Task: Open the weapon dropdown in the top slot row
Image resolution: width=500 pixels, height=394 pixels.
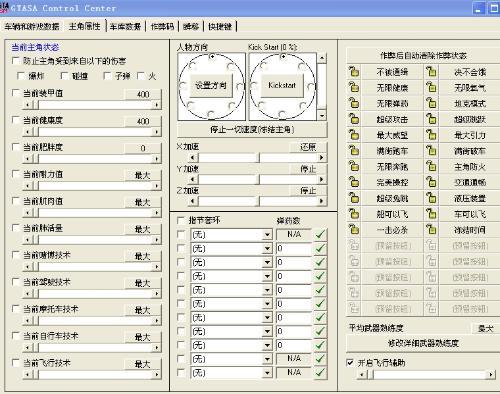Action: point(267,235)
